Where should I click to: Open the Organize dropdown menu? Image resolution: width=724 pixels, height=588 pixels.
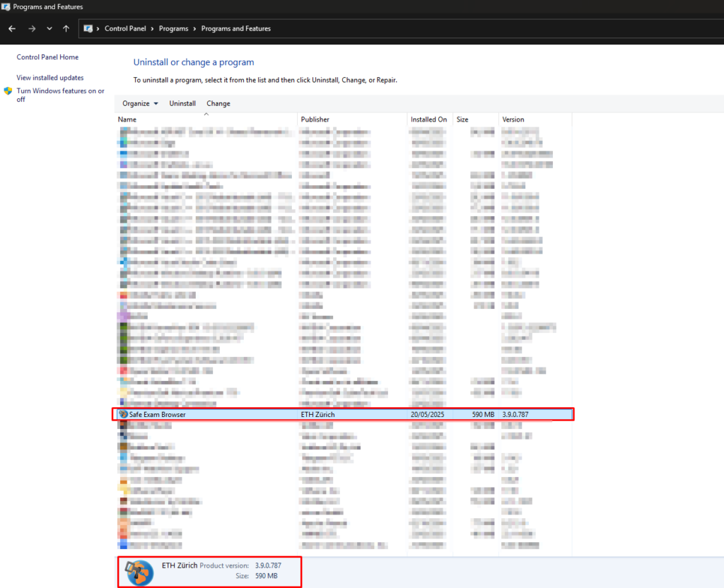pyautogui.click(x=141, y=103)
